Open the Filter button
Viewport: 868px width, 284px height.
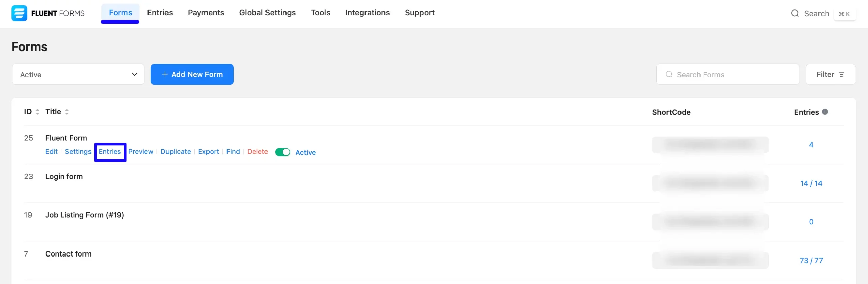point(830,74)
